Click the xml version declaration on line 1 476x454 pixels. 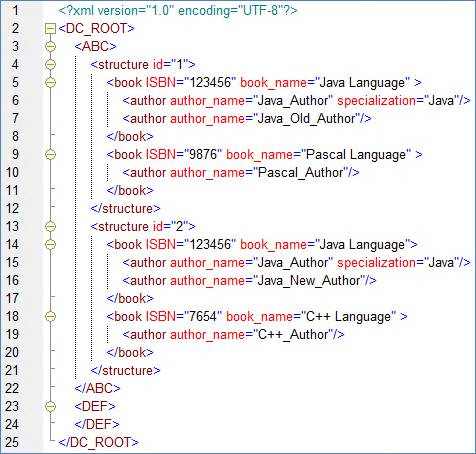tap(178, 11)
